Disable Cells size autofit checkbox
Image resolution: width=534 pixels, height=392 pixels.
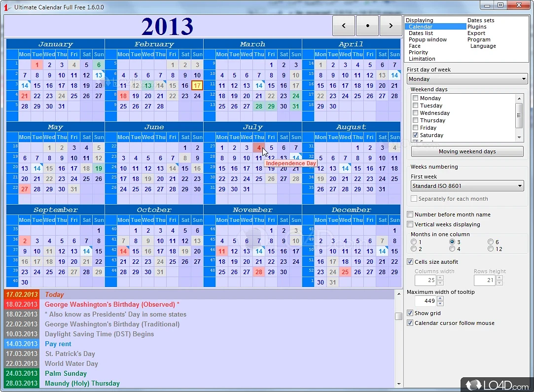[410, 262]
